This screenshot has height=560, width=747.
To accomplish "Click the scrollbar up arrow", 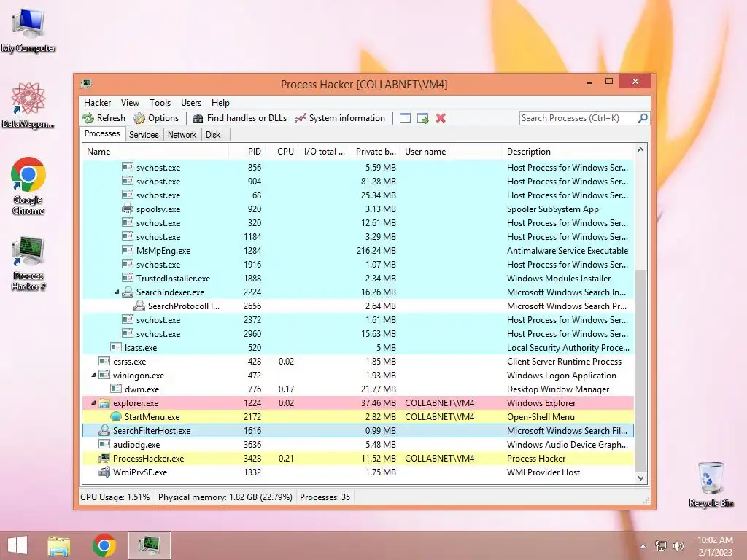I will [640, 150].
